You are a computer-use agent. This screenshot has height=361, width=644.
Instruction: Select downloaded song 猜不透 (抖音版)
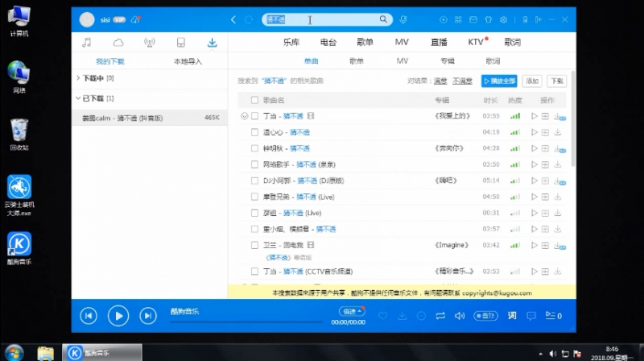150,118
